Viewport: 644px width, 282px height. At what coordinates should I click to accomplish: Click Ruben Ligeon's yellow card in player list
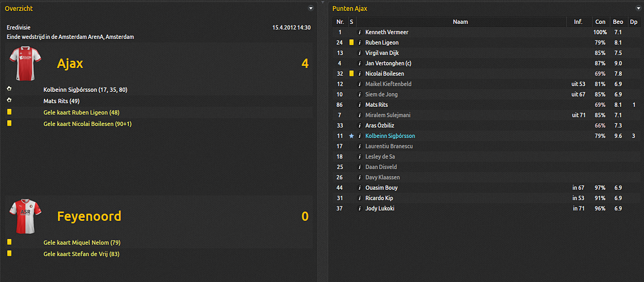(352, 43)
